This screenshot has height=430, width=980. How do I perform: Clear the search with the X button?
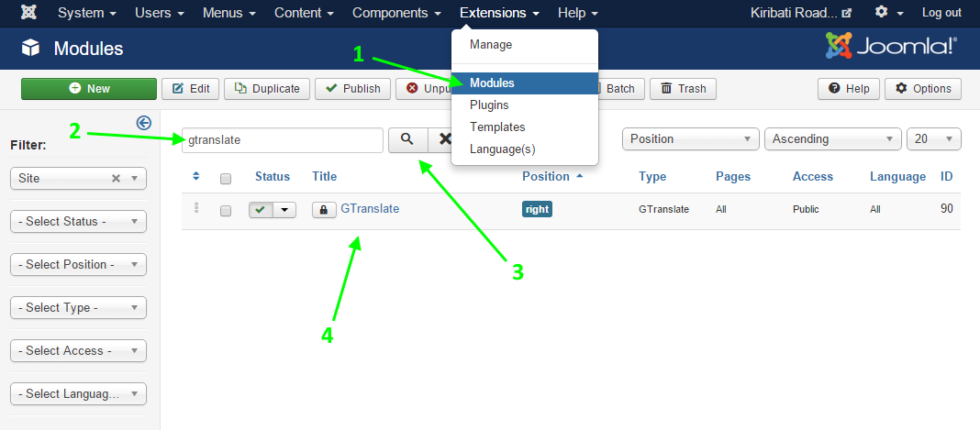coord(444,139)
